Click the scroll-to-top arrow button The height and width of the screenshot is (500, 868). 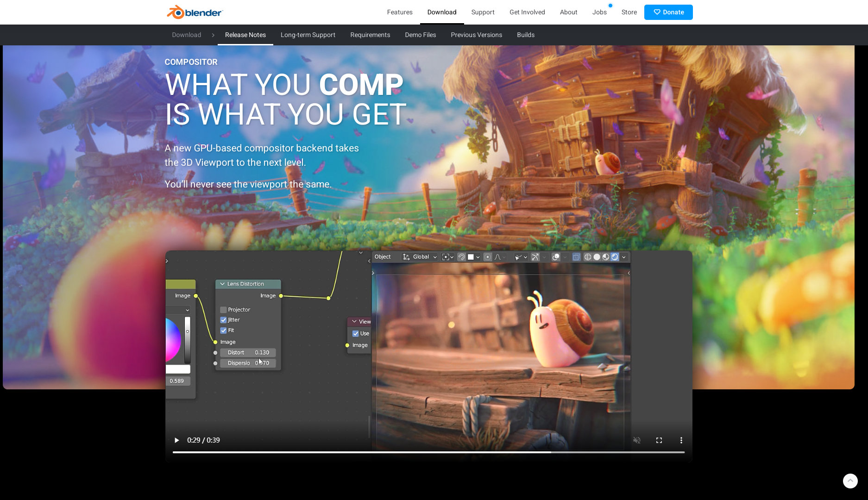click(x=850, y=481)
